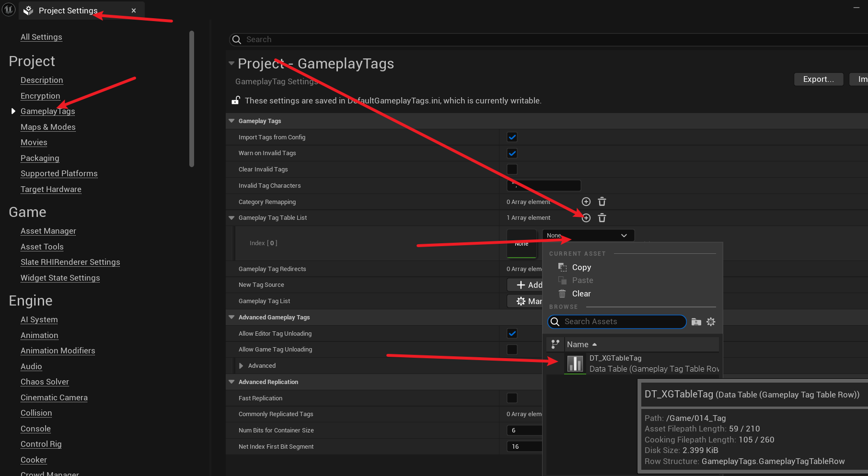Open the GameplayTags settings page
868x476 pixels.
coord(48,111)
